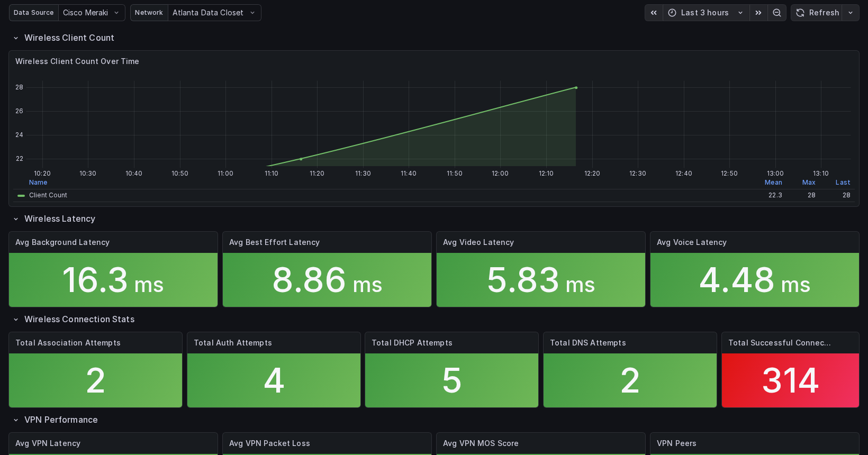Click the Refresh button
The height and width of the screenshot is (455, 868).
[x=817, y=13]
